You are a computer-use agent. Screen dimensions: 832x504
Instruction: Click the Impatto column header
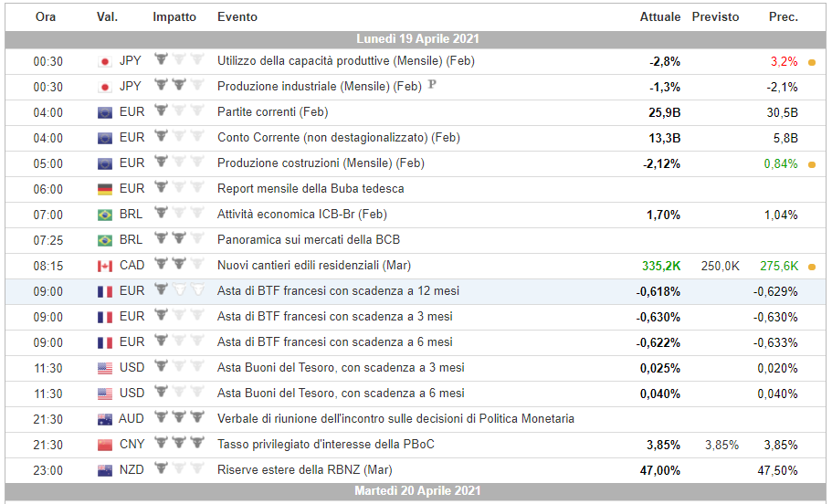pos(174,17)
